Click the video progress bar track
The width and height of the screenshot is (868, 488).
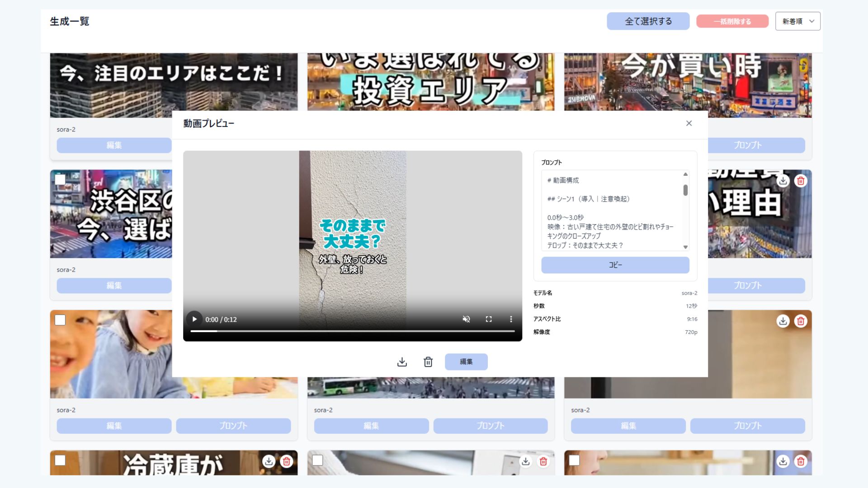click(x=353, y=331)
